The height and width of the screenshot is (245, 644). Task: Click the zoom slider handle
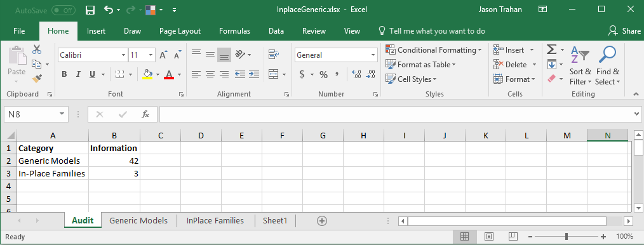[567, 236]
